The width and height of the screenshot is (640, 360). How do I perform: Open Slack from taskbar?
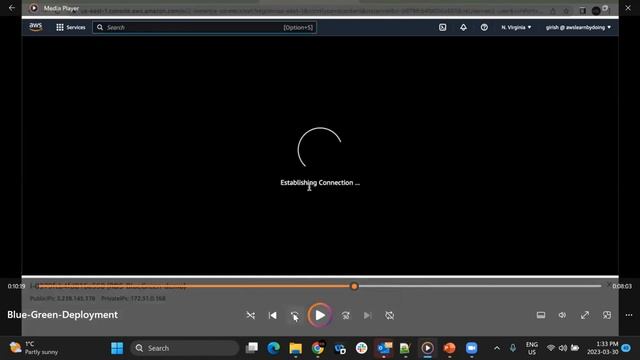tap(362, 348)
